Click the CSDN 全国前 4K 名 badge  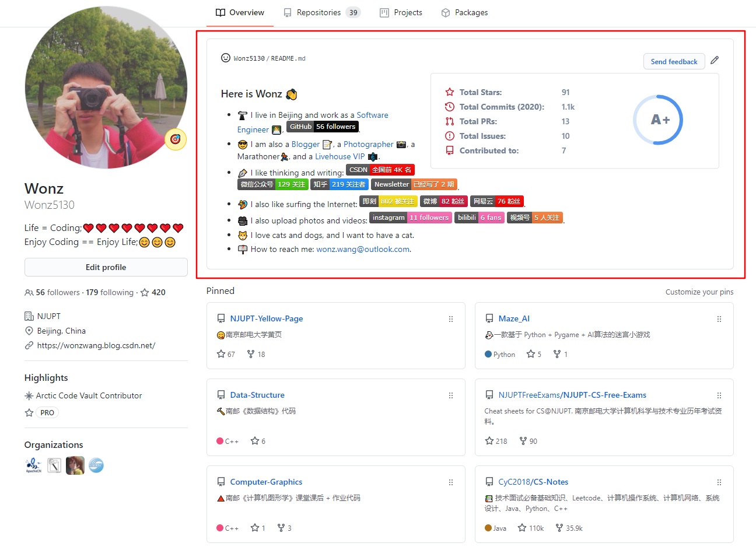point(380,170)
